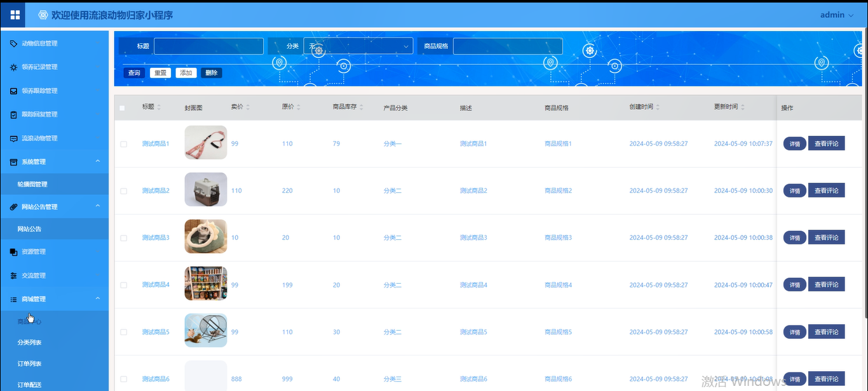The width and height of the screenshot is (868, 391).
Task: Click the 重置 reset button
Action: (x=160, y=73)
